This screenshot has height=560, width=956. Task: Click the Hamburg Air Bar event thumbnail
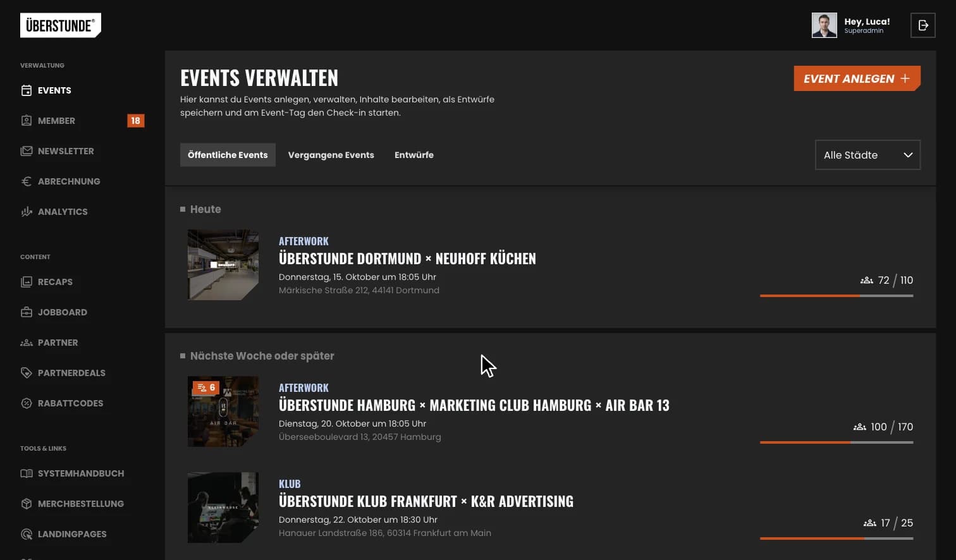click(x=223, y=411)
